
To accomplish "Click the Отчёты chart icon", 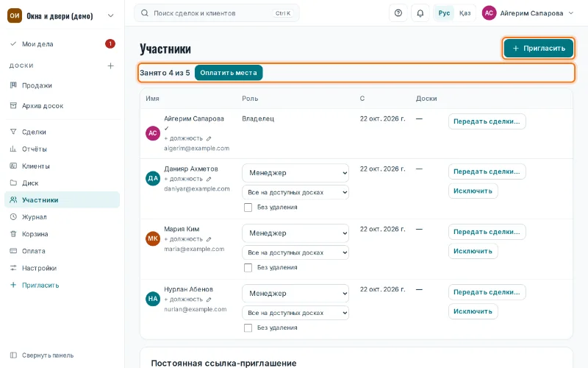I will coord(13,149).
